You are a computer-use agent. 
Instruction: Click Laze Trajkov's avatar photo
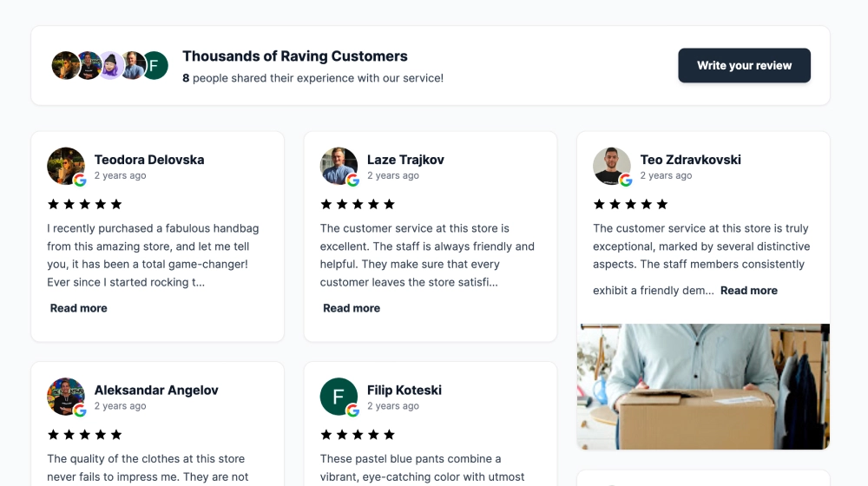(339, 166)
